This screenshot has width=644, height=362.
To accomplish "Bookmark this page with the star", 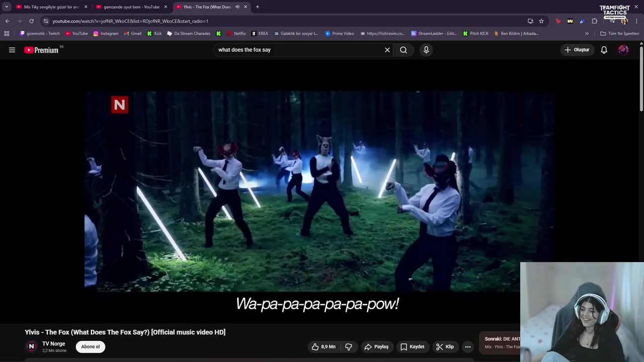I will click(x=541, y=21).
